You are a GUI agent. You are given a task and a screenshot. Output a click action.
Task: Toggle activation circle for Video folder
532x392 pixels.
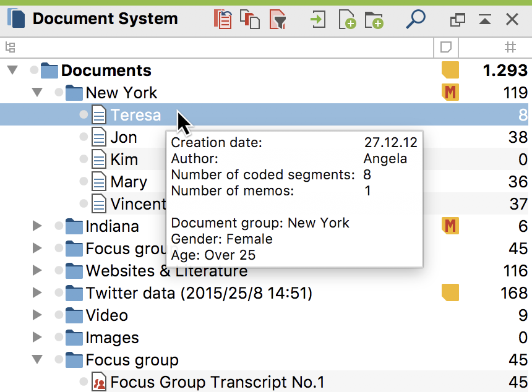[59, 315]
